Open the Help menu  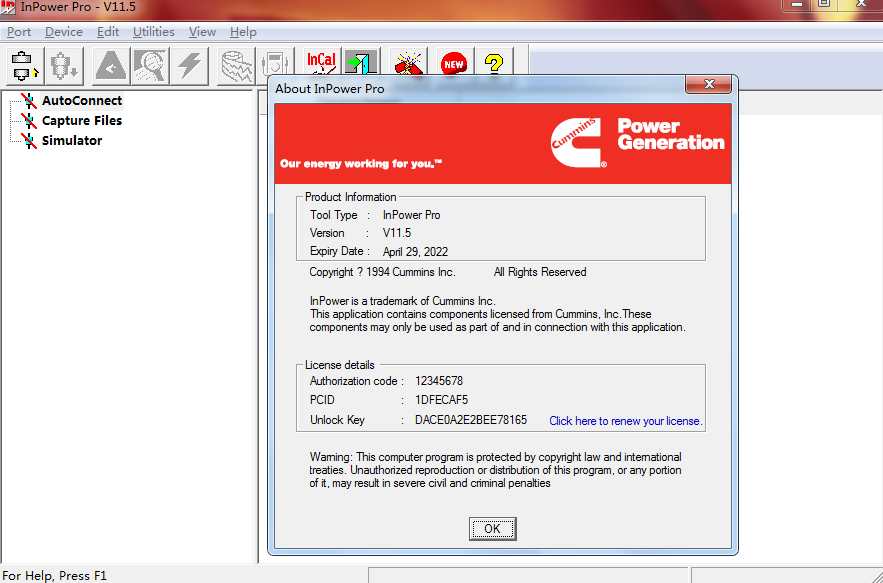tap(243, 32)
